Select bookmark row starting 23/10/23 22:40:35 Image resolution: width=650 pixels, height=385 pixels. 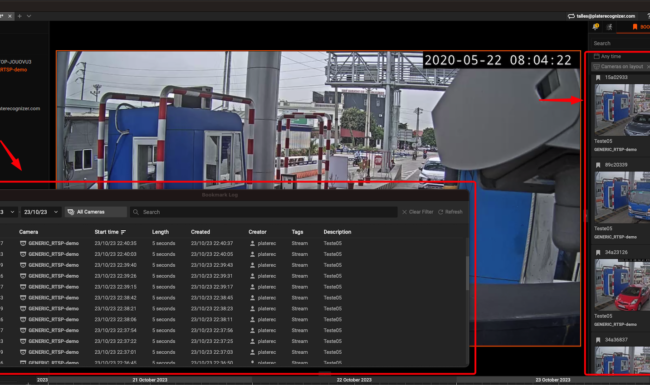tap(233, 243)
